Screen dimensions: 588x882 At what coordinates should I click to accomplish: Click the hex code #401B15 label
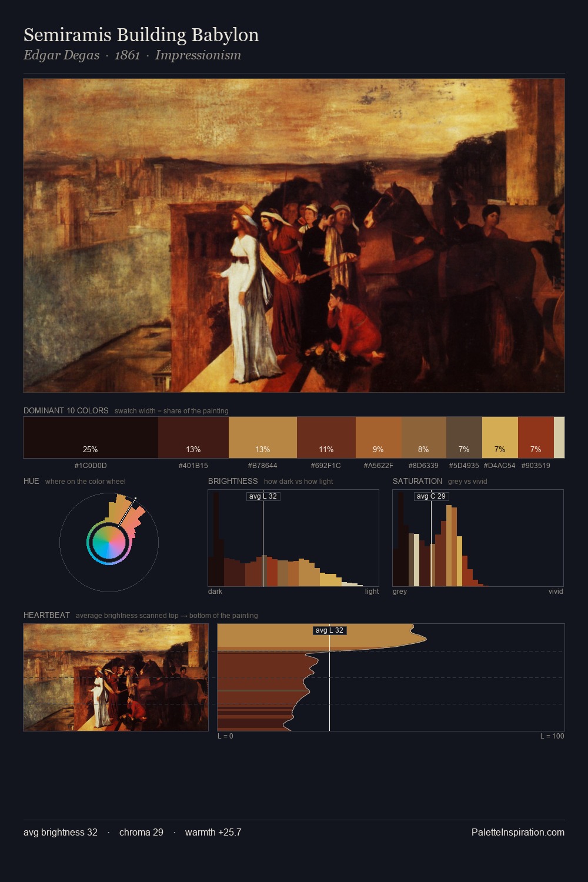pyautogui.click(x=193, y=466)
